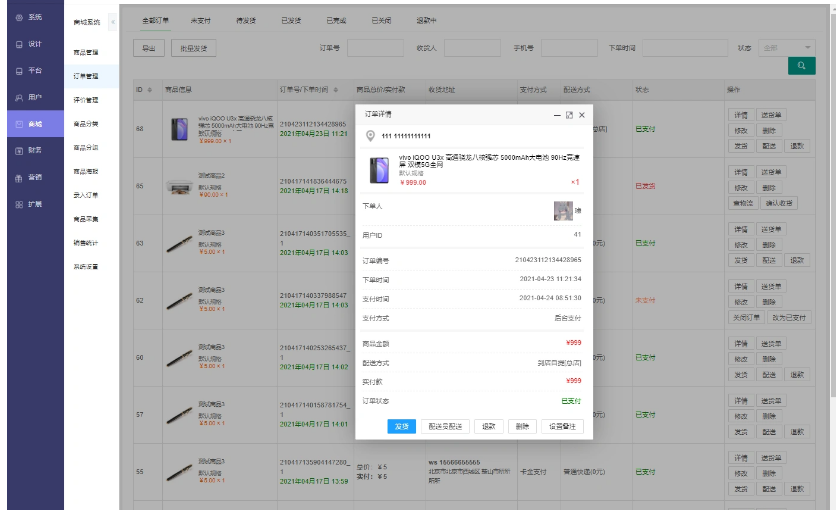The width and height of the screenshot is (836, 510).
Task: Switch to the 退款中 tab
Action: 427,21
